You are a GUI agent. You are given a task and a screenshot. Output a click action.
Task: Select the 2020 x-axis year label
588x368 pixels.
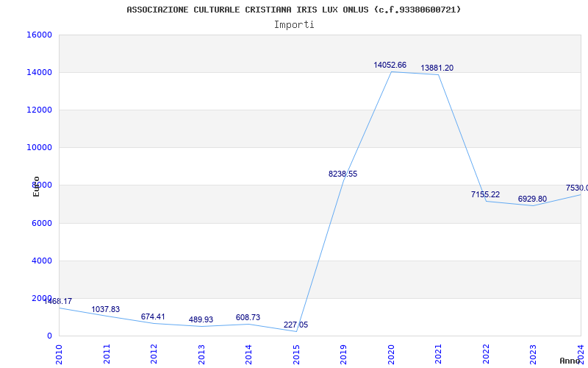click(x=391, y=354)
